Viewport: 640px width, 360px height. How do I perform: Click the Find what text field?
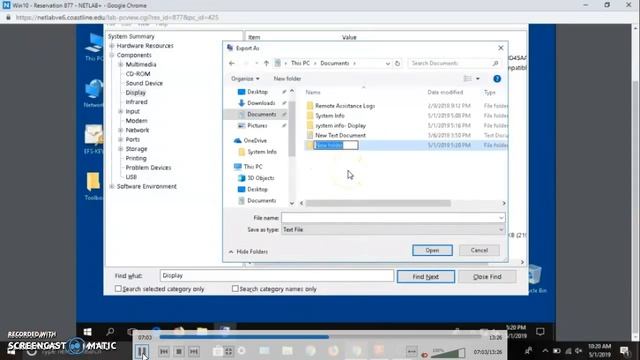coord(277,276)
